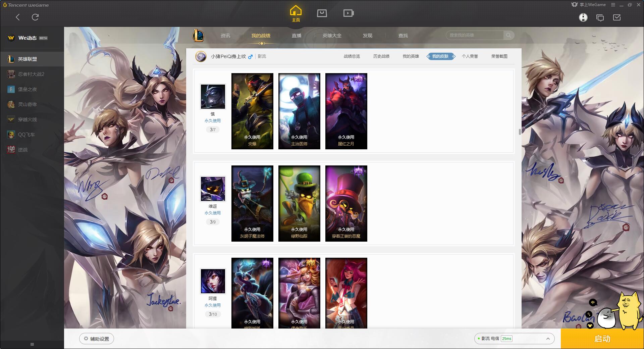Open the 英雄大全 tab
This screenshot has width=644, height=349.
pos(332,36)
